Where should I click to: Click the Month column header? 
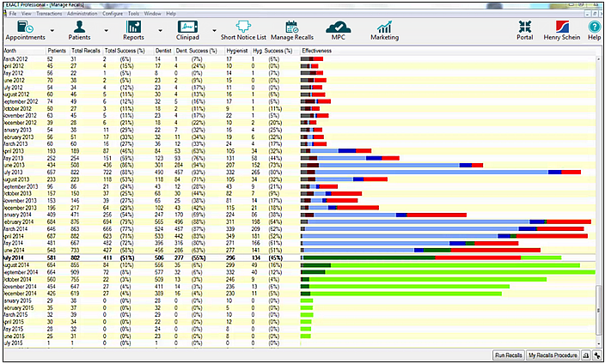pos(9,51)
